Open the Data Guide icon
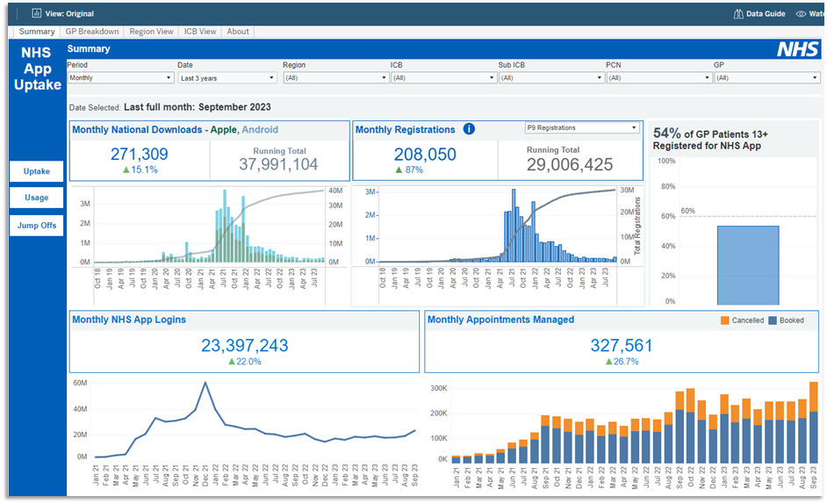 tap(738, 14)
